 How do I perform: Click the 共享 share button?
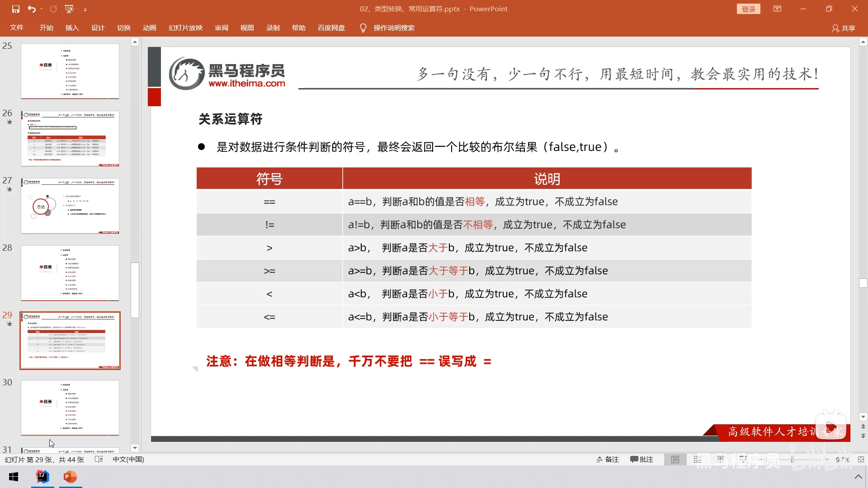pos(844,28)
